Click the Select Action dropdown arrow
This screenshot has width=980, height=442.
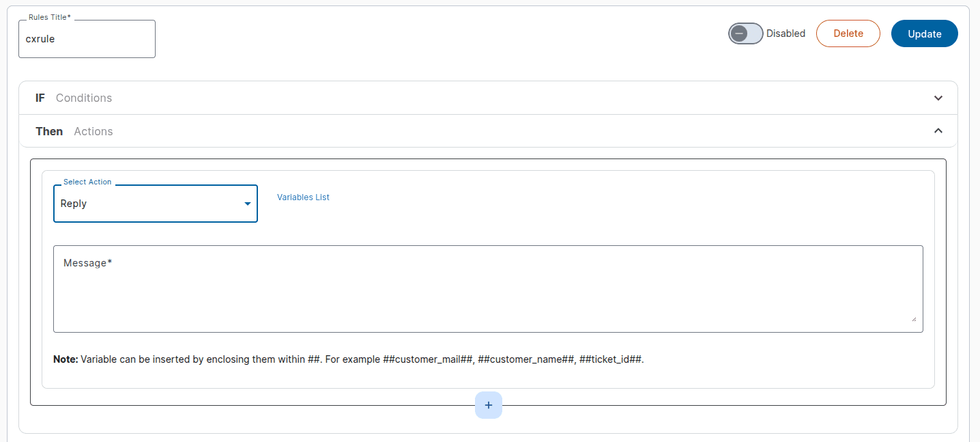[248, 204]
